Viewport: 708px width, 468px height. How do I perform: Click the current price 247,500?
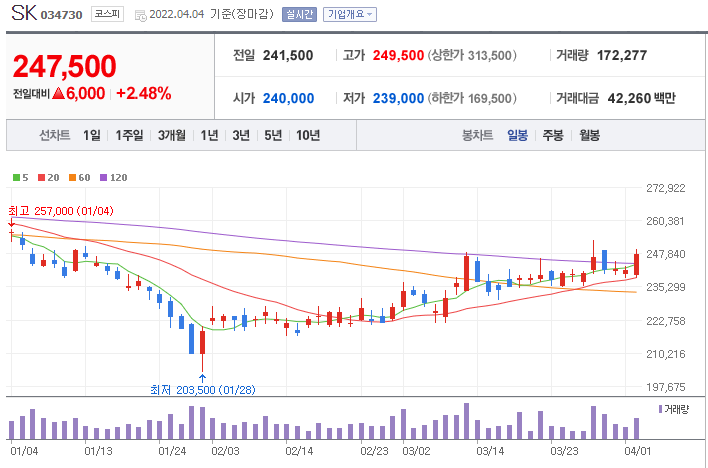point(65,66)
